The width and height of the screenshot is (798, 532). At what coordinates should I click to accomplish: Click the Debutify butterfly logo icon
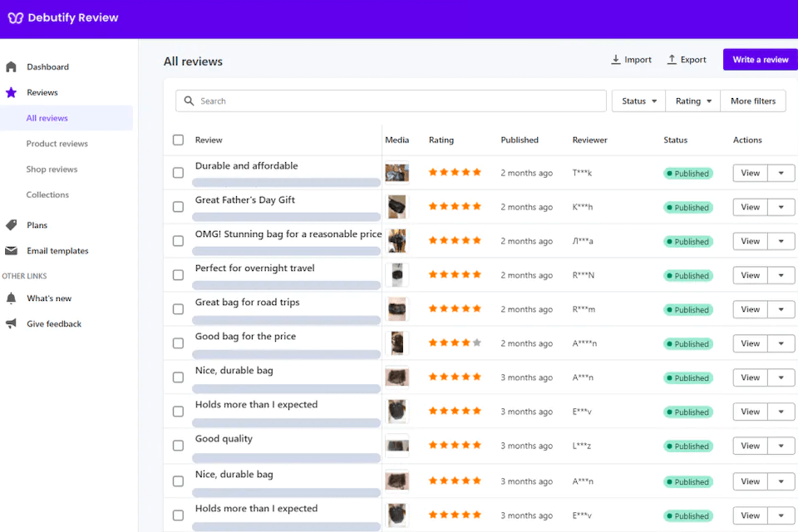pos(15,17)
